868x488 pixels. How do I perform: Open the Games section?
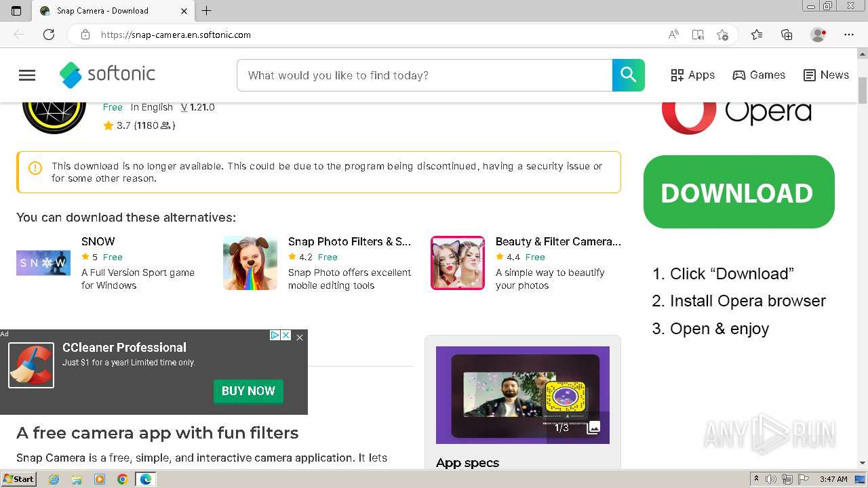pyautogui.click(x=759, y=75)
